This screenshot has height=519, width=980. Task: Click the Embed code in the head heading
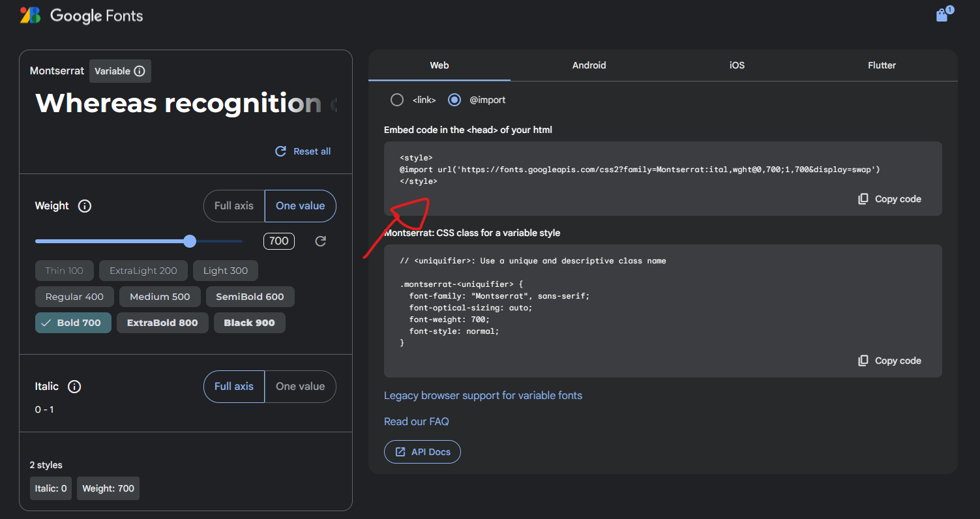(468, 130)
